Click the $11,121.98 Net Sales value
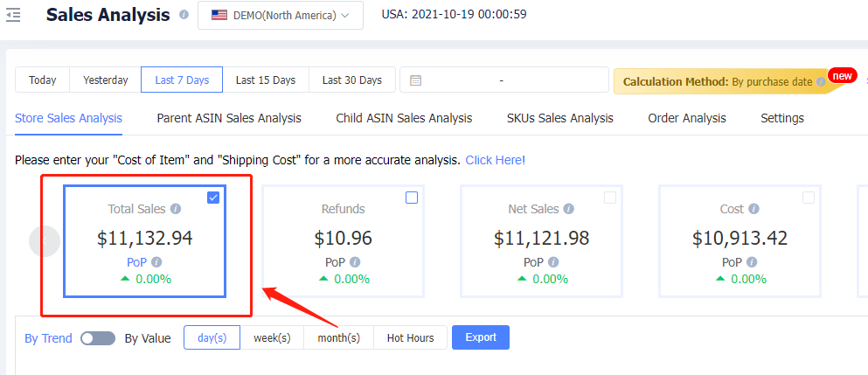868x375 pixels. 541,238
